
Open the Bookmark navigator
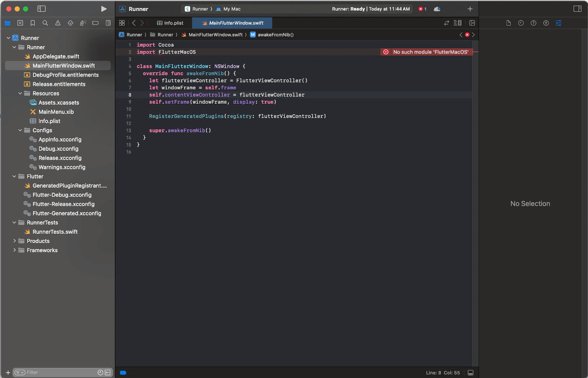pos(33,23)
